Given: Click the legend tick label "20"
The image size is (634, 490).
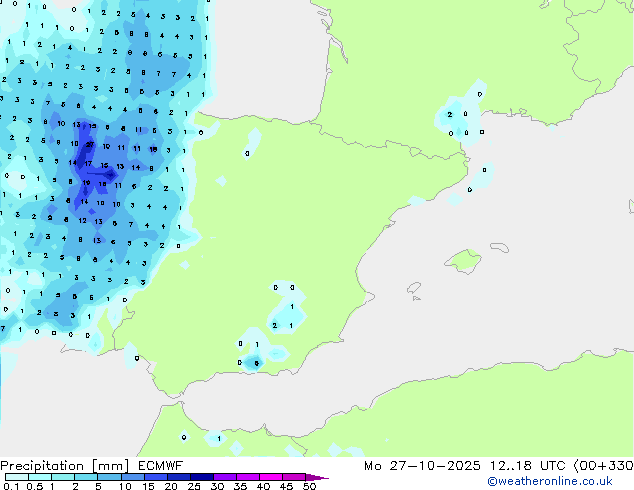Looking at the screenshot, I should coord(171,486).
